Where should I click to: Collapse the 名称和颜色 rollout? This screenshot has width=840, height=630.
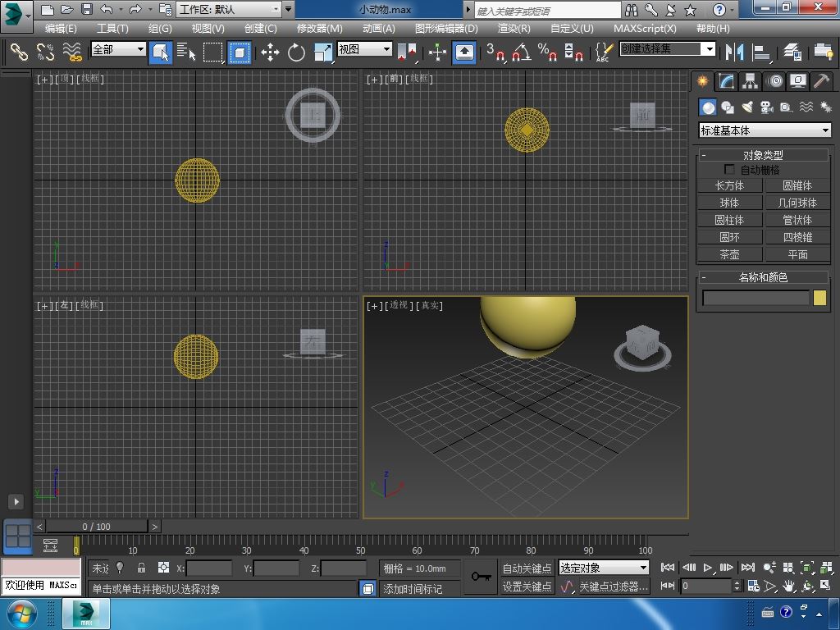[763, 277]
